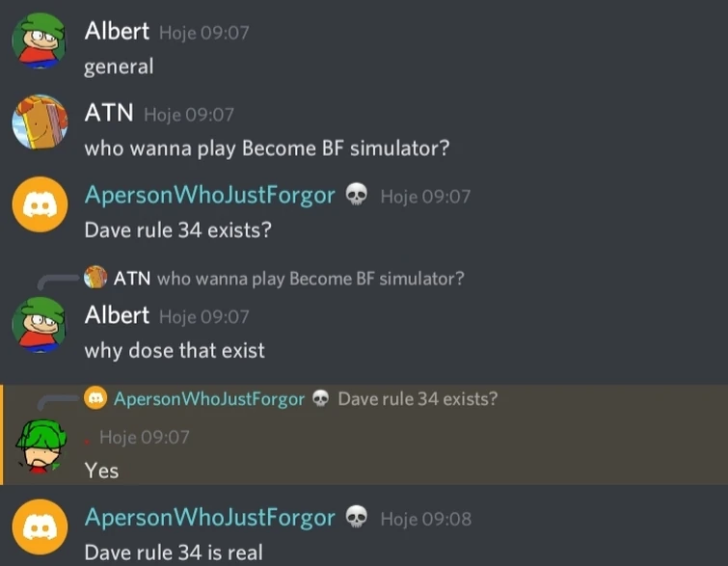Select the message 'why dose that exist'
The image size is (728, 566).
pyautogui.click(x=175, y=351)
